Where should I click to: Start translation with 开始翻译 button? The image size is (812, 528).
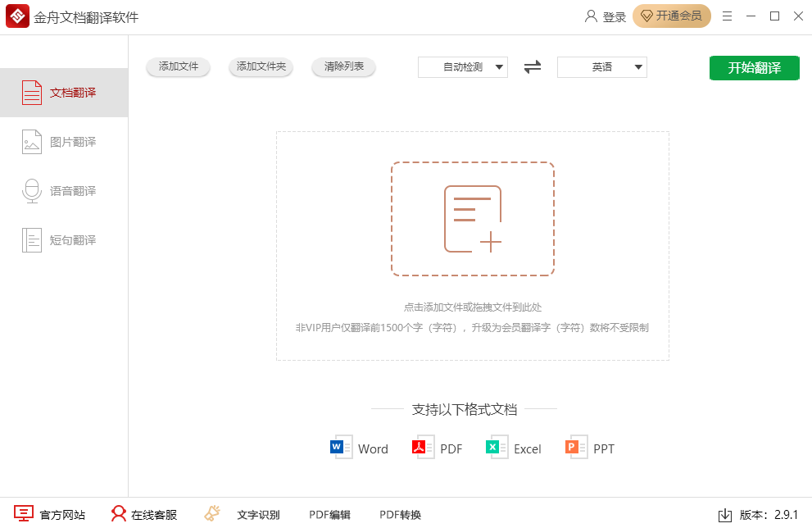753,68
